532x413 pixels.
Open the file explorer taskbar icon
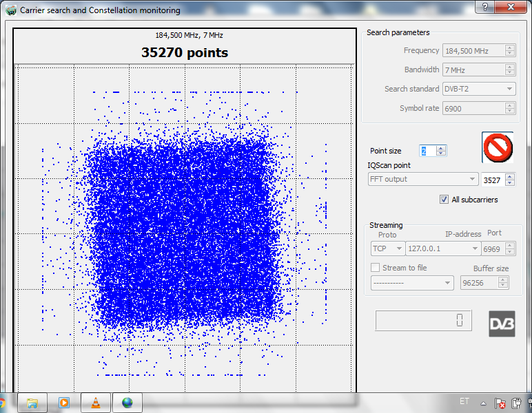[32, 403]
